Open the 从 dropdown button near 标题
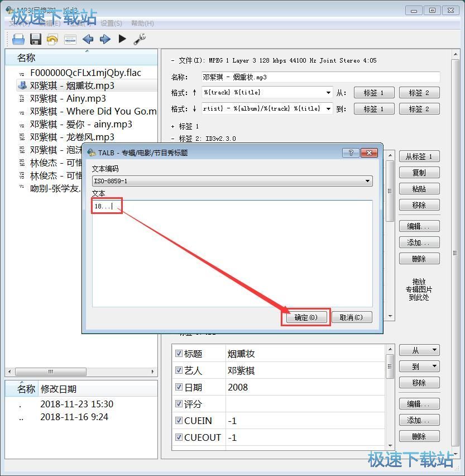This screenshot has height=476, width=465. tap(419, 350)
